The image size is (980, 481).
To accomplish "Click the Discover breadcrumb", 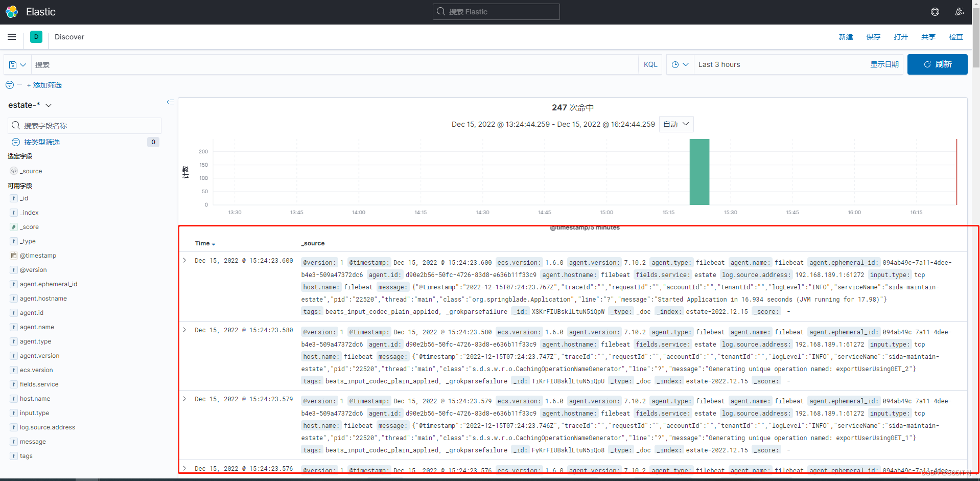I will pos(69,37).
